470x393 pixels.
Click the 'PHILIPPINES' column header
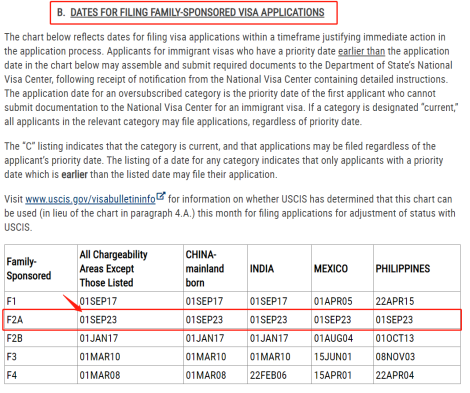(403, 269)
